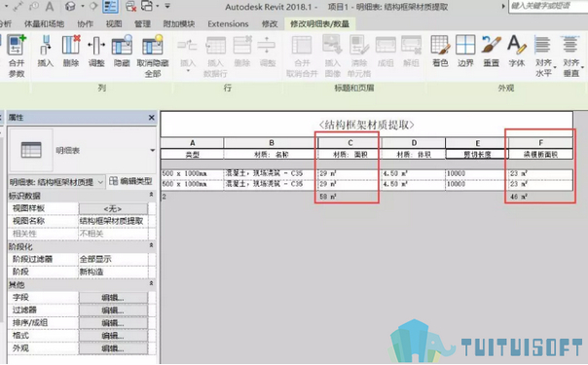
Task: Click the 成组 group headers icon
Action: pos(386,45)
